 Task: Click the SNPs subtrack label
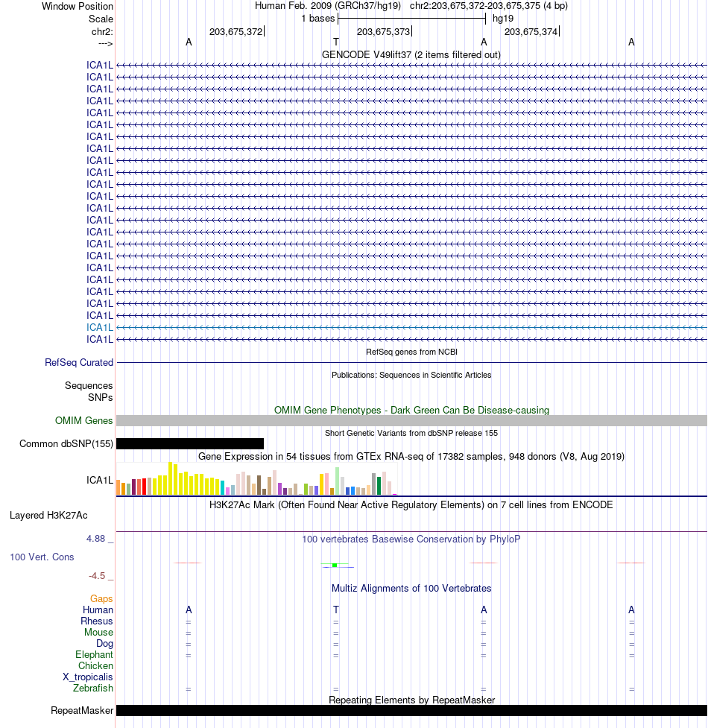101,397
